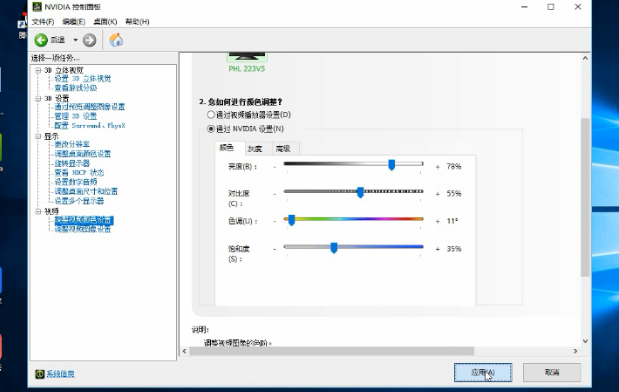Open 更改分辨率 in the task tree

click(72, 144)
